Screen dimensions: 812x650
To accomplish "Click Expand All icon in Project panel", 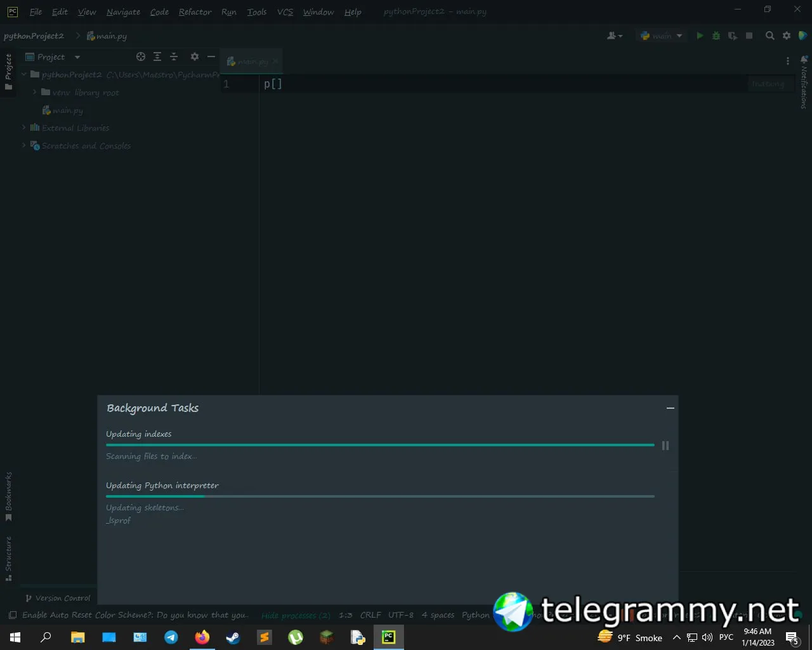I will click(x=157, y=56).
